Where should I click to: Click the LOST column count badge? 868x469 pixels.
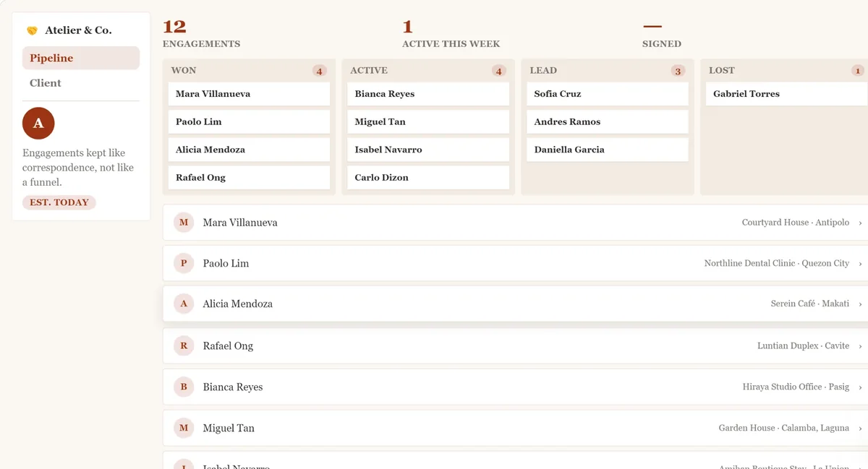[x=857, y=71]
